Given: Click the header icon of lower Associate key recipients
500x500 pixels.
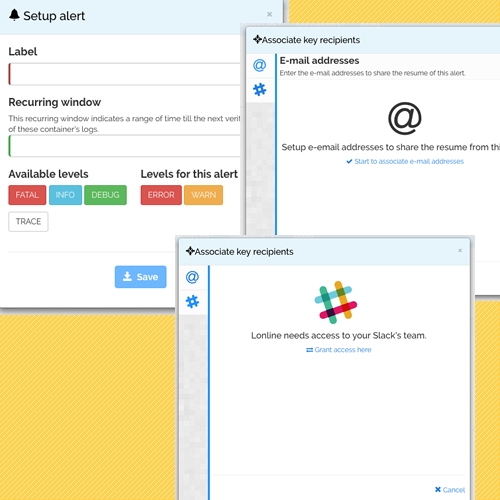Looking at the screenshot, I should tap(190, 251).
